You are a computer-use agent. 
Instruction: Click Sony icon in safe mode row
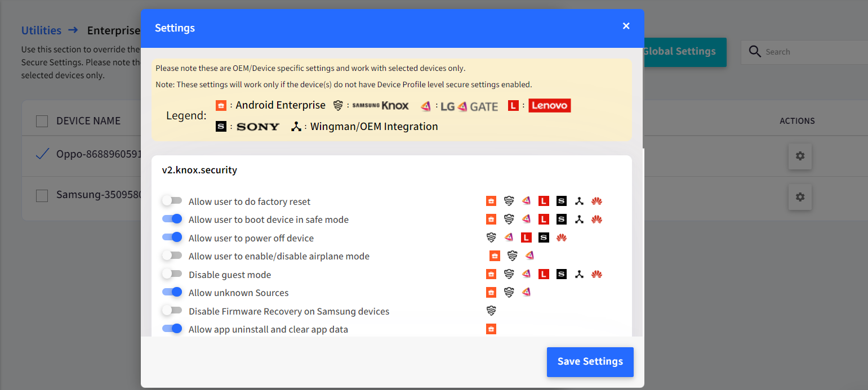point(561,219)
